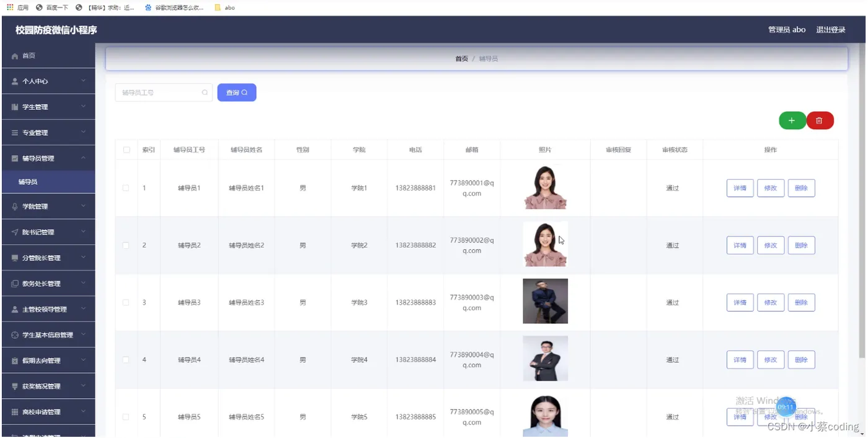Check the checkbox for 辅导员4 row
Image resolution: width=868 pixels, height=438 pixels.
point(126,360)
